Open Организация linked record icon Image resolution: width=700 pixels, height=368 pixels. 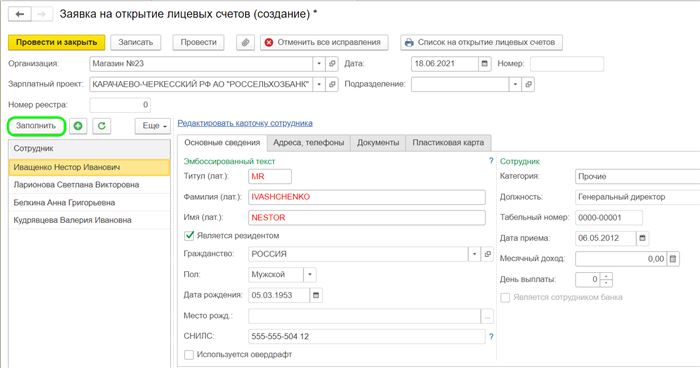pyautogui.click(x=332, y=63)
